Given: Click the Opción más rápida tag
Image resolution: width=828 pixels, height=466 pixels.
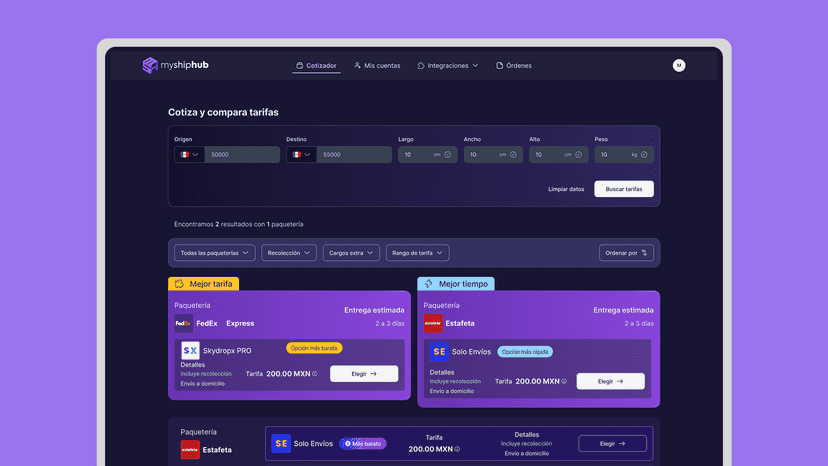Looking at the screenshot, I should coord(525,352).
